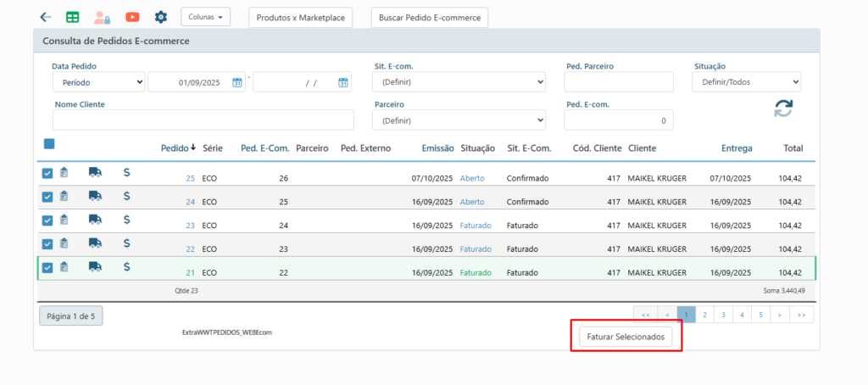Image resolution: width=868 pixels, height=385 pixels.
Task: Open the green spreadsheet icon
Action: point(73,17)
